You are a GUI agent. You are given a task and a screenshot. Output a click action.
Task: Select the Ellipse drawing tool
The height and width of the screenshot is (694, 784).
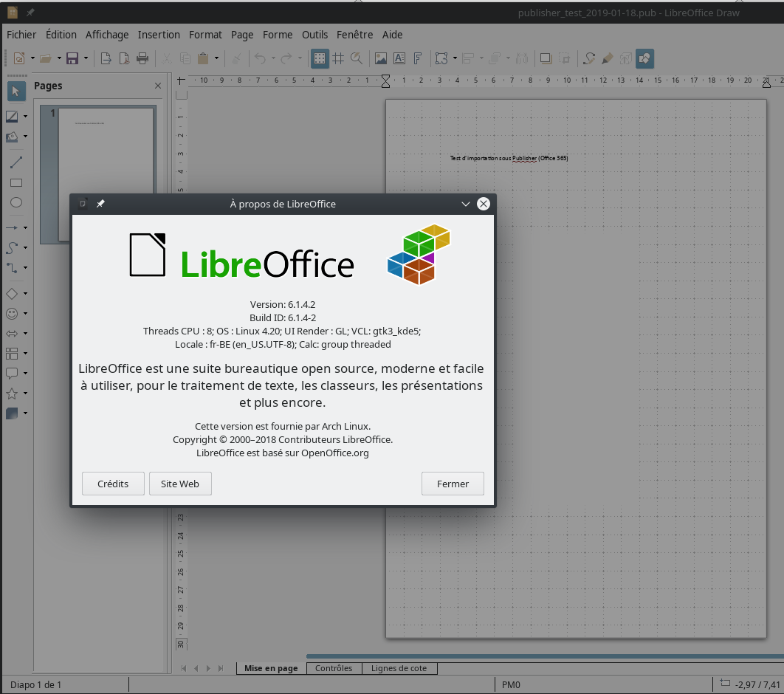tap(16, 202)
